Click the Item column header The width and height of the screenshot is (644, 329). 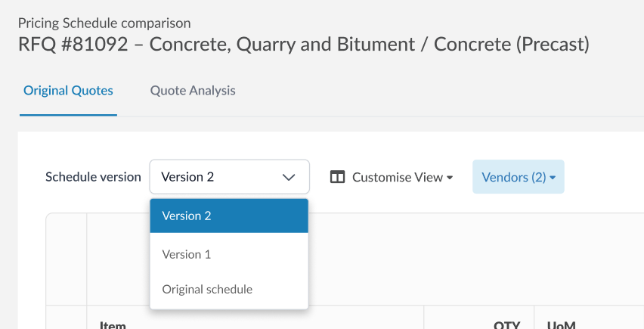(x=113, y=324)
